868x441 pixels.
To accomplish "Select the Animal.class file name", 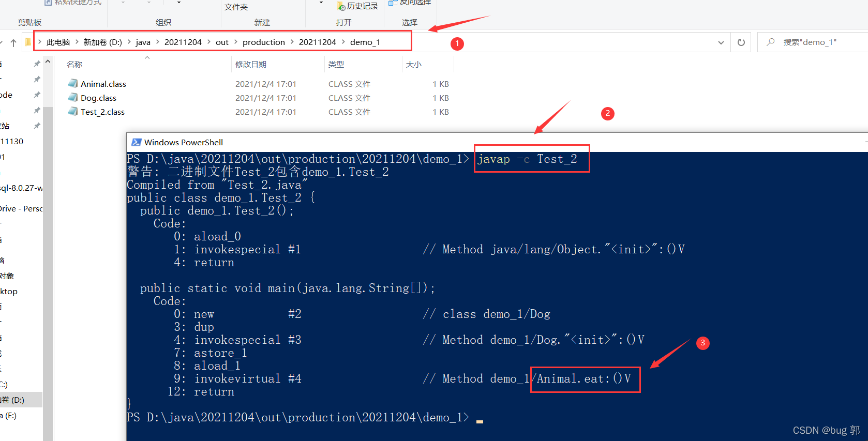I will (103, 84).
